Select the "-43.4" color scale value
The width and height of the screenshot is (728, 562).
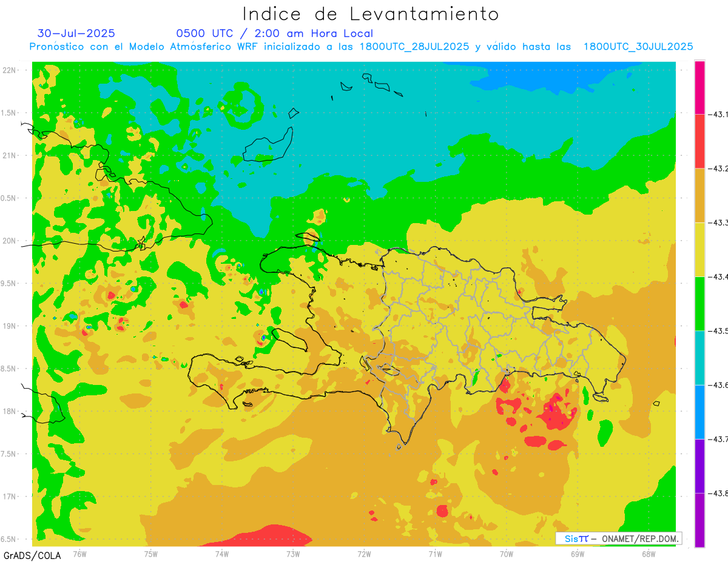point(719,276)
